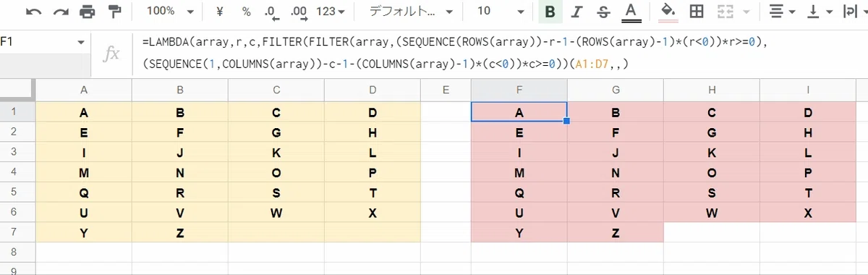Redo the last undone action
The width and height of the screenshot is (868, 275).
61,12
